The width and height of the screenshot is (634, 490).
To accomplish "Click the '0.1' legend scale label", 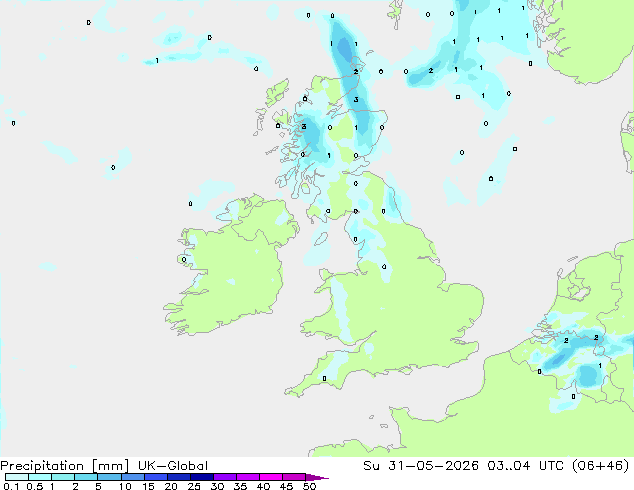I will tap(11, 486).
